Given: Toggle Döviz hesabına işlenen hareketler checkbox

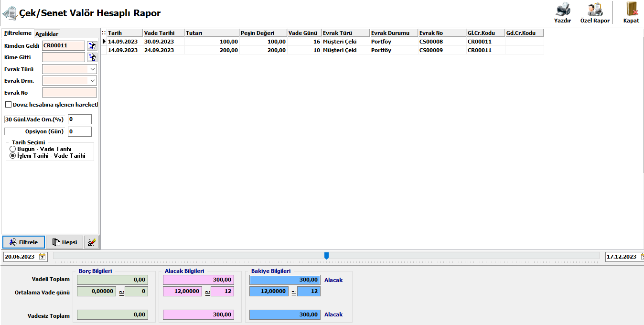Looking at the screenshot, I should [8, 105].
